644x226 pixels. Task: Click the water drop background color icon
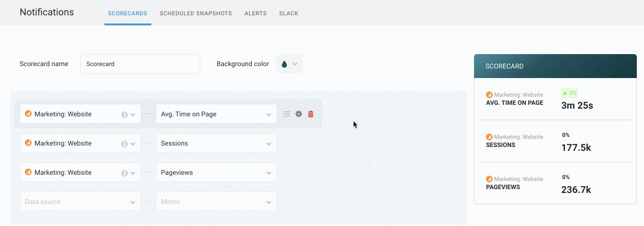tap(284, 64)
